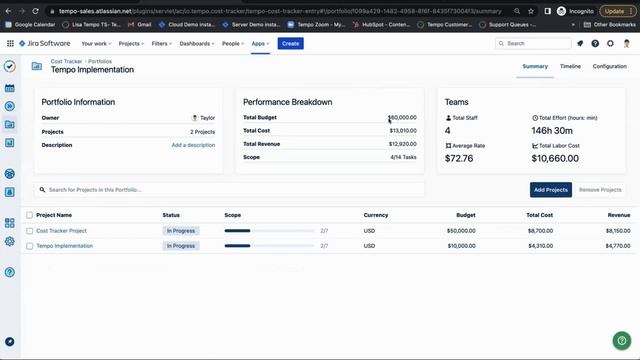
Task: Check the Tempo Implementation row checkbox
Action: click(29, 246)
